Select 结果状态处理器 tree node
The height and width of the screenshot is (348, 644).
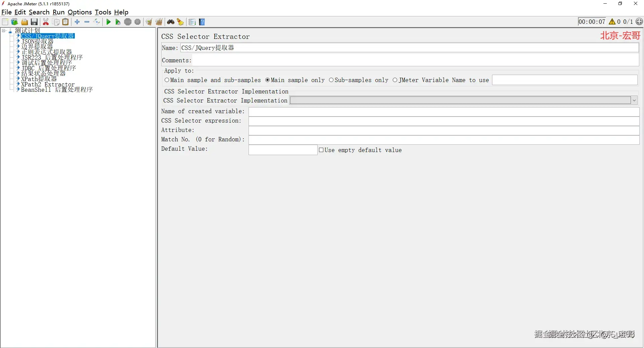tap(44, 74)
